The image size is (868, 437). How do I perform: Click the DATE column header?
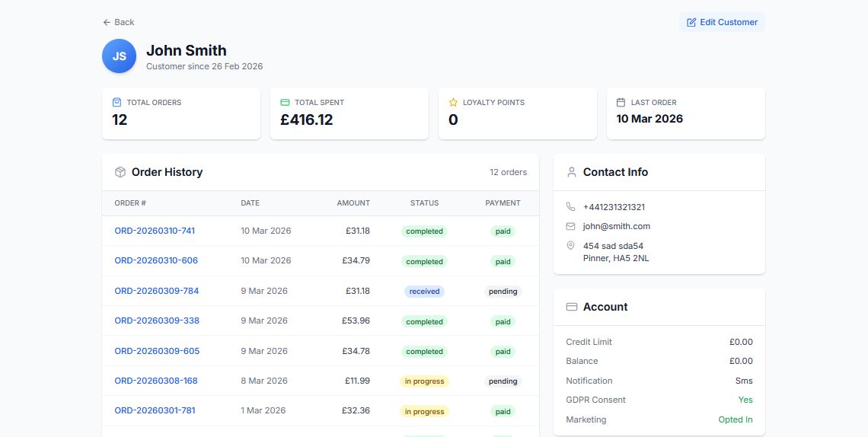coord(251,203)
